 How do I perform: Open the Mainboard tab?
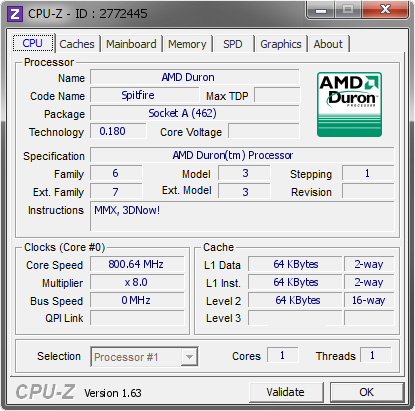[131, 44]
